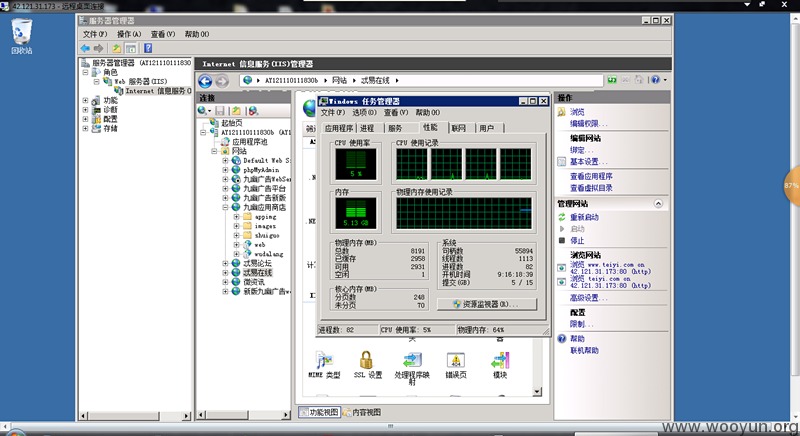Open the SSL 设置 feature icon

click(x=367, y=365)
